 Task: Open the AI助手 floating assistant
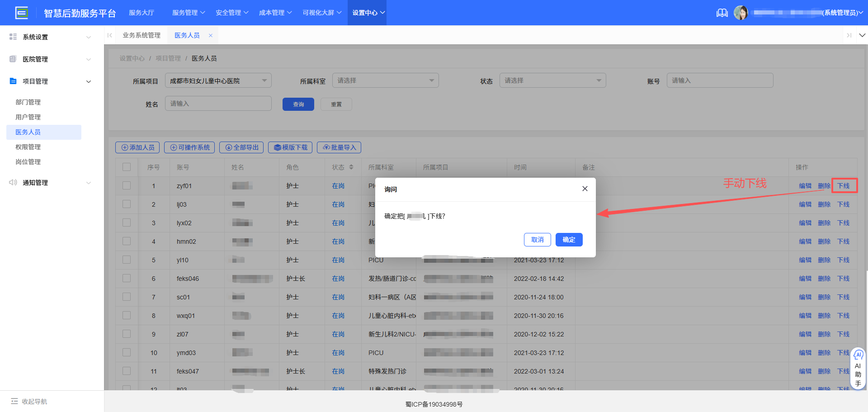(858, 369)
